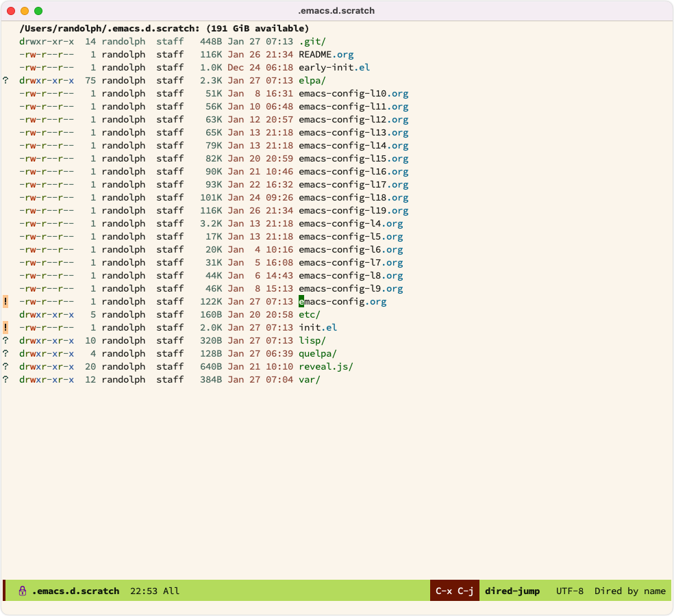Select emacs-config-l16.org file entry
The width and height of the screenshot is (674, 616).
pyautogui.click(x=353, y=171)
